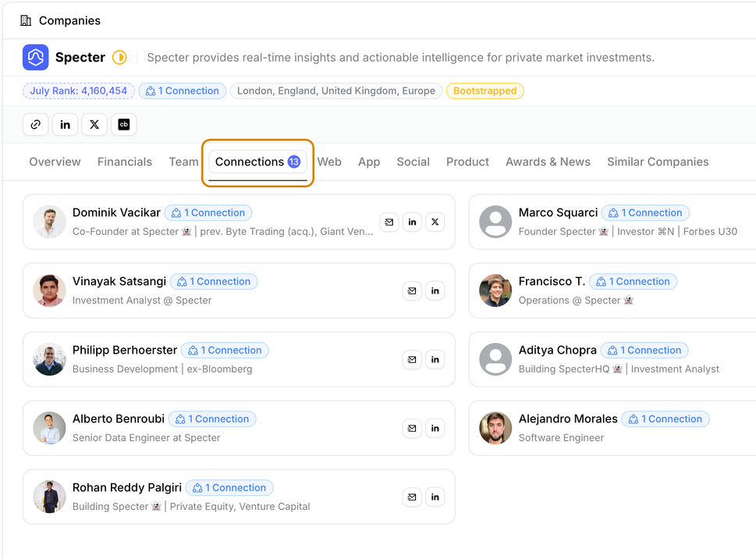756x559 pixels.
Task: Click email icon for Rohan Reddy Palgiri
Action: [x=412, y=497]
